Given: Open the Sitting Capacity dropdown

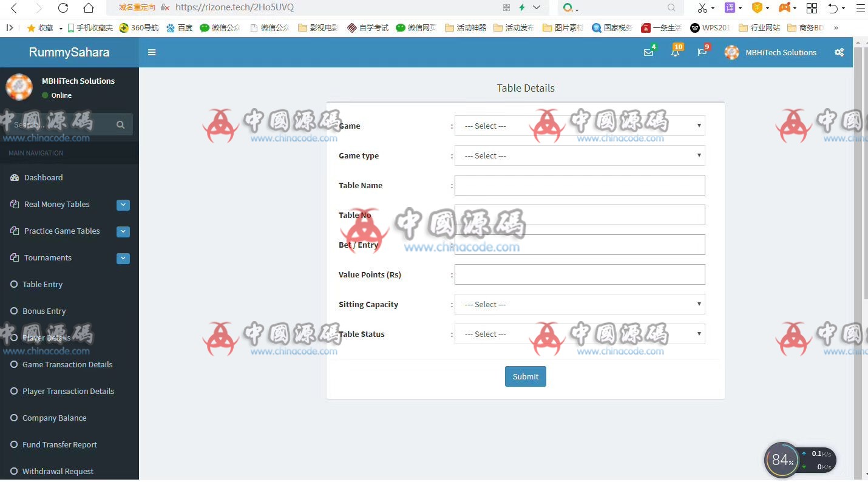Looking at the screenshot, I should [x=580, y=304].
